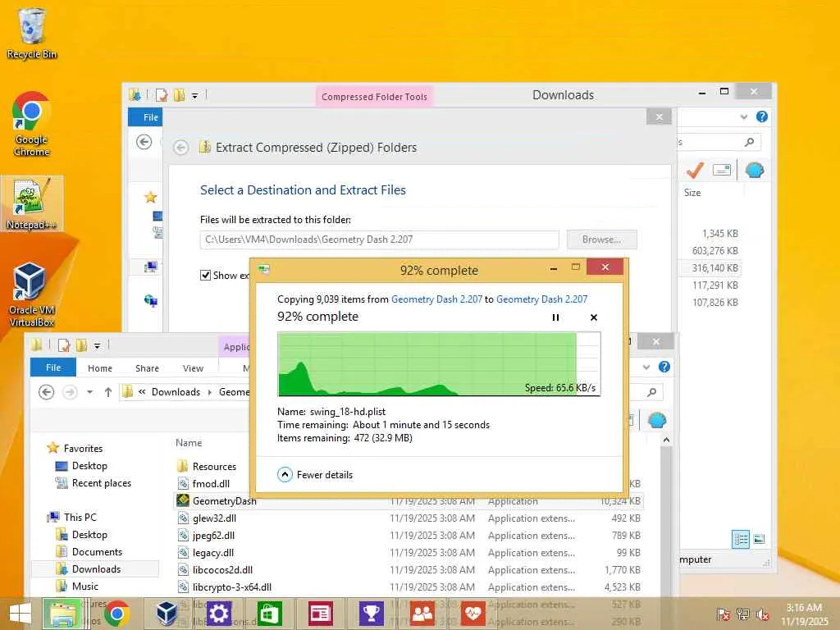Open the Windows Start button
Viewport: 840px width, 630px height.
(x=21, y=614)
